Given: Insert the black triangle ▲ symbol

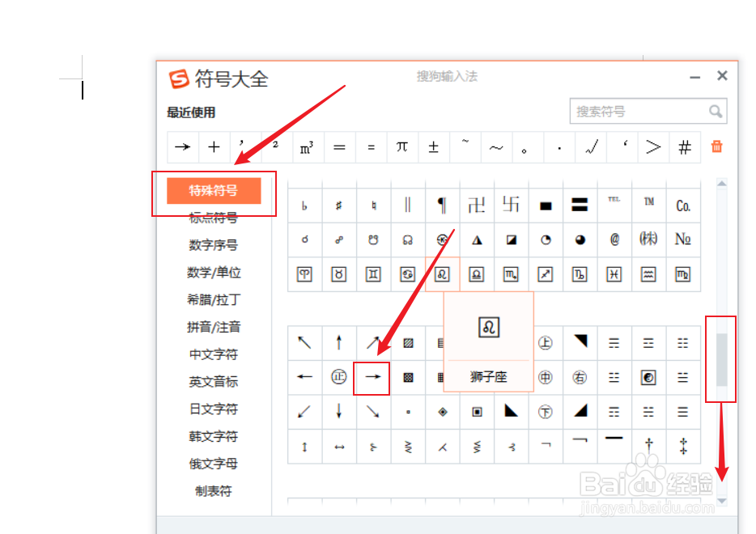Looking at the screenshot, I should 477,239.
